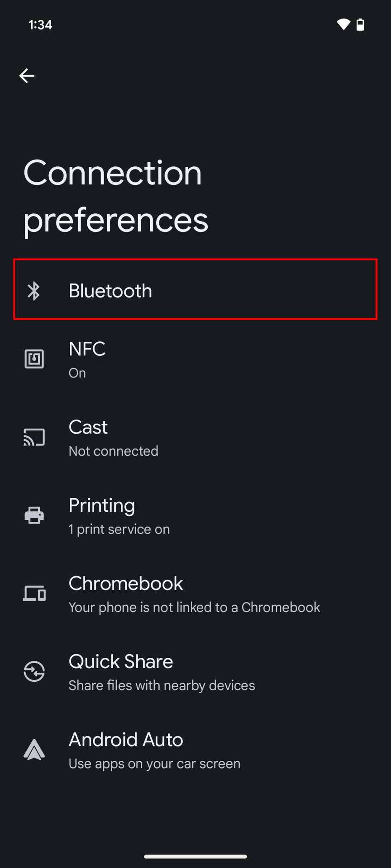Viewport: 391px width, 868px height.
Task: Open Android Auto settings
Action: (x=126, y=740)
